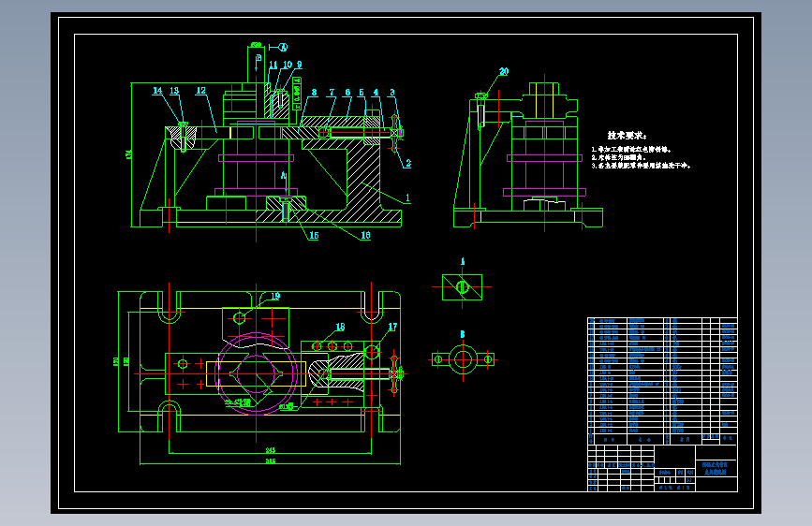Click the datum A circle symbol
The image size is (812, 526).
(x=283, y=47)
